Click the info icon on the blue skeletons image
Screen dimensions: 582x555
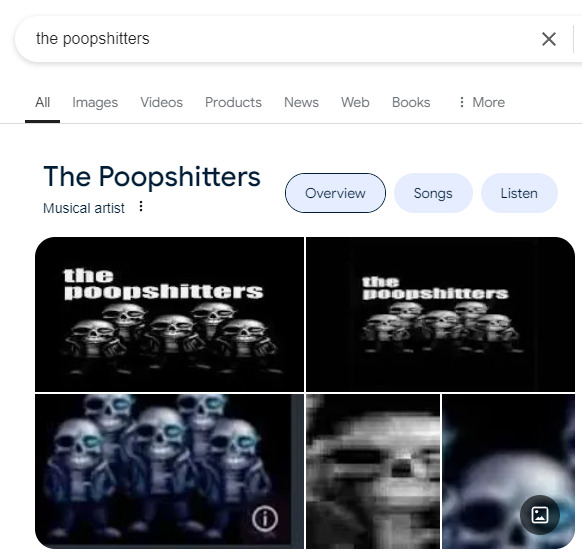(265, 519)
